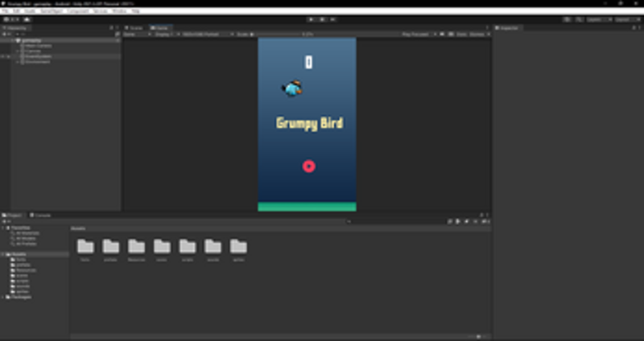
Task: Open the sprites folder thumbnail in Assets grid
Action: coord(238,250)
